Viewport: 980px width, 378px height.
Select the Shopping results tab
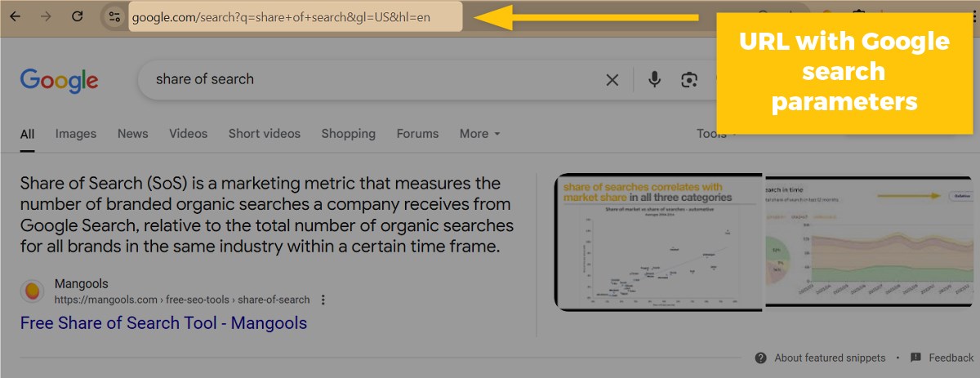348,133
